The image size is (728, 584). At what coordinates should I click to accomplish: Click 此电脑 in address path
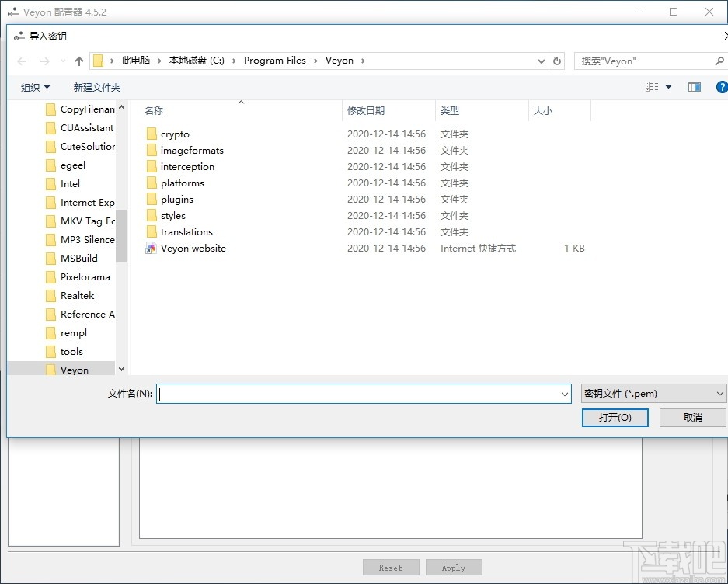point(135,61)
